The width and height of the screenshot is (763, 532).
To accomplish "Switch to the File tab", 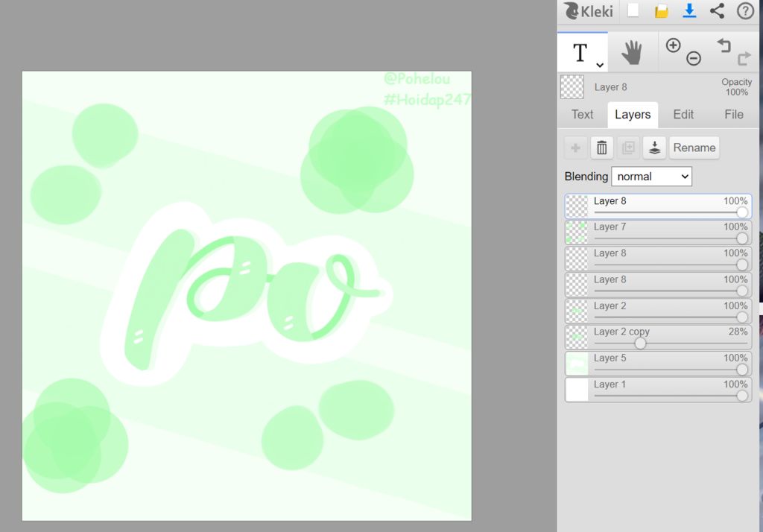I will coord(734,115).
